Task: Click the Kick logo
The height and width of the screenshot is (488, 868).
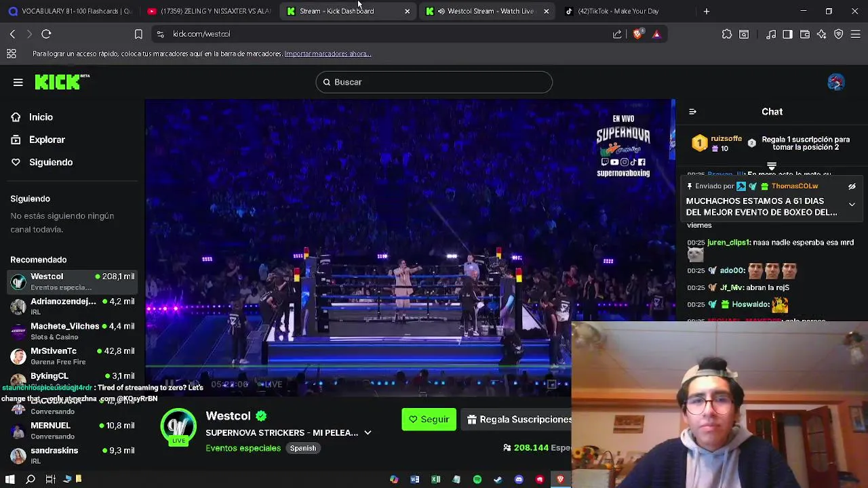Action: pyautogui.click(x=62, y=82)
